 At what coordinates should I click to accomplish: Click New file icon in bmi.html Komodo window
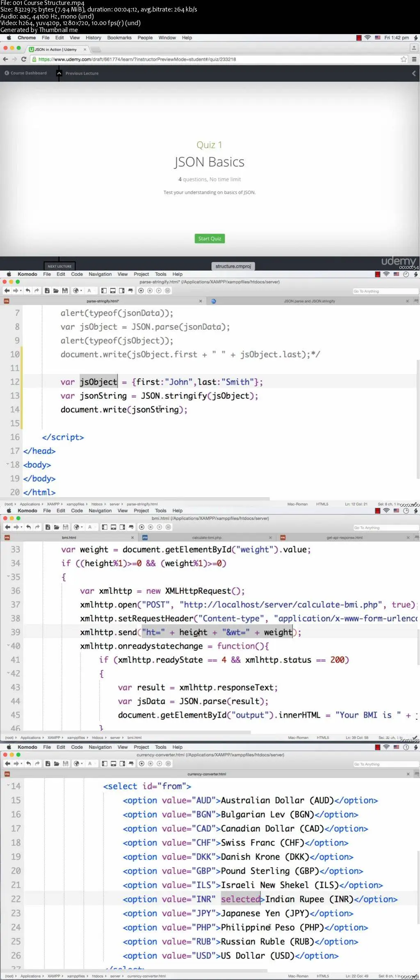pyautogui.click(x=48, y=527)
